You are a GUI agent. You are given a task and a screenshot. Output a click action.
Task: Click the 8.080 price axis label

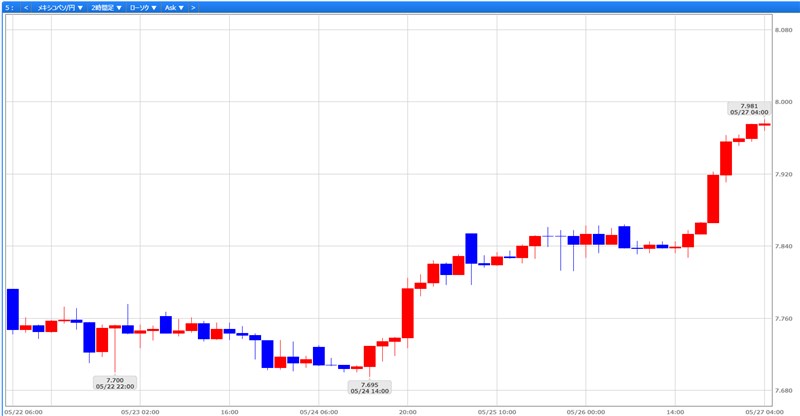[783, 30]
